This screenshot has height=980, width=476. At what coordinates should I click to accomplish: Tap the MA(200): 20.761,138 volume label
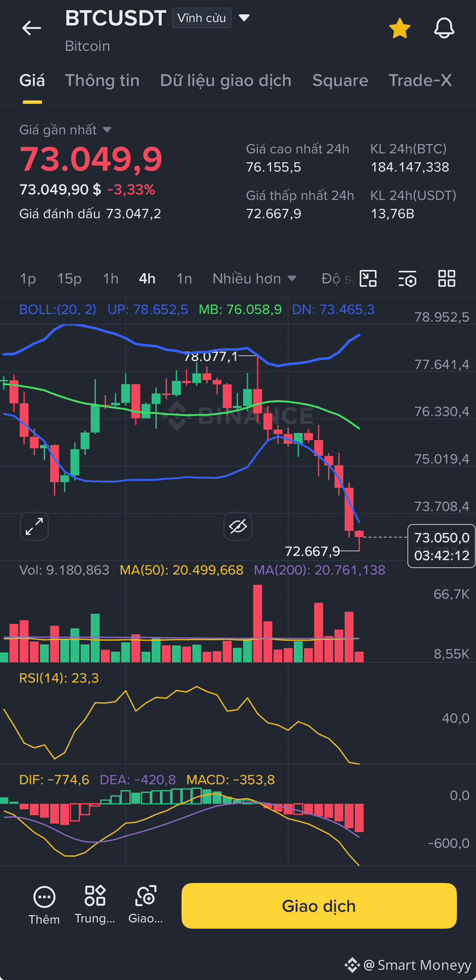click(x=320, y=570)
